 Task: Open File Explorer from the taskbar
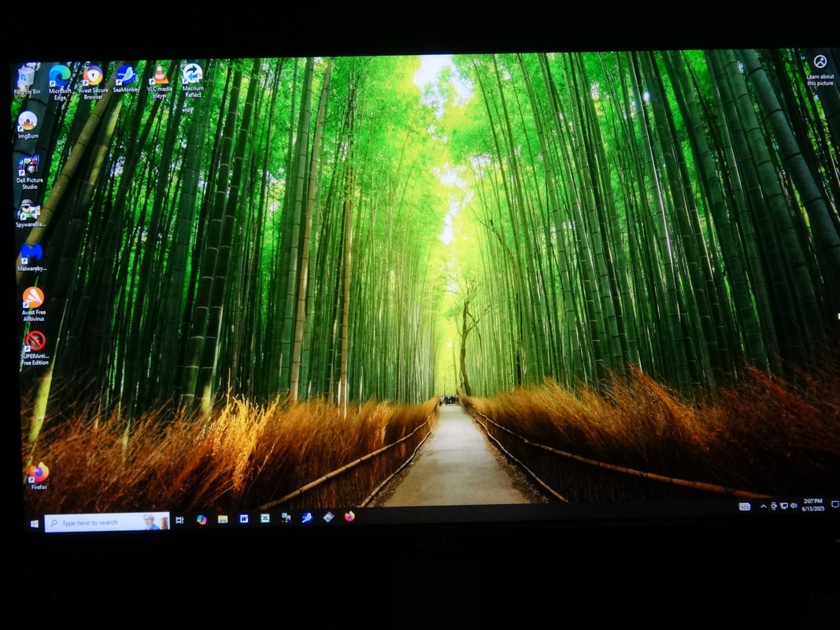(x=223, y=519)
